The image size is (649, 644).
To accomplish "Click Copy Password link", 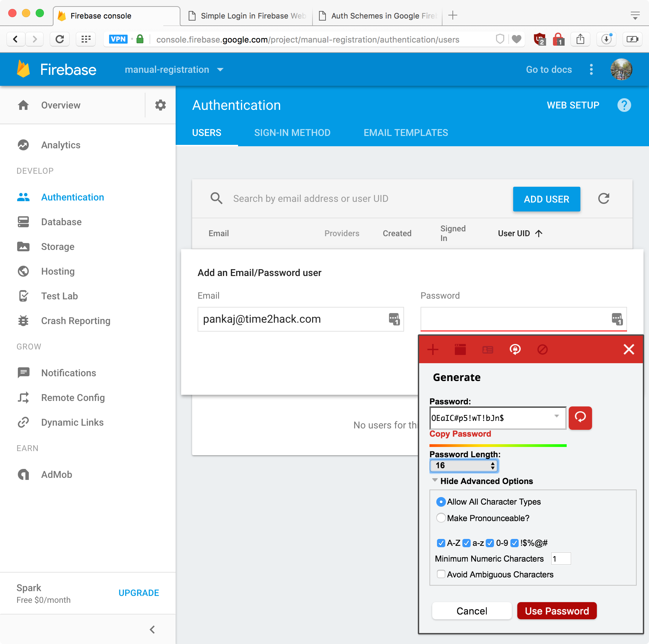I will pyautogui.click(x=460, y=434).
